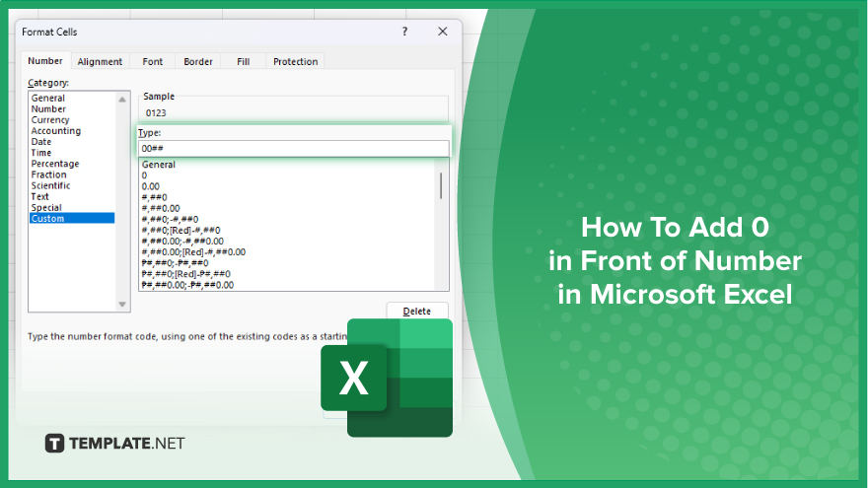This screenshot has height=488, width=868.
Task: Click the Type format list scrollbar thumb
Action: (x=441, y=185)
